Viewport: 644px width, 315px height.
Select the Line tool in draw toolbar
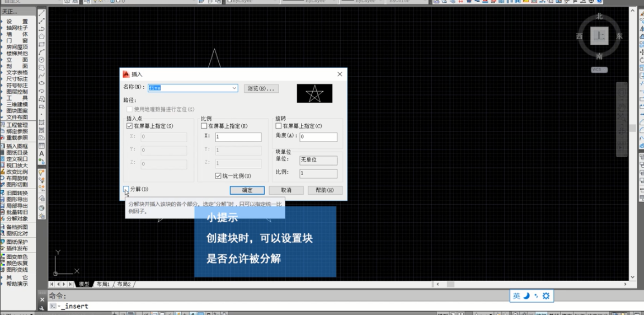point(42,13)
